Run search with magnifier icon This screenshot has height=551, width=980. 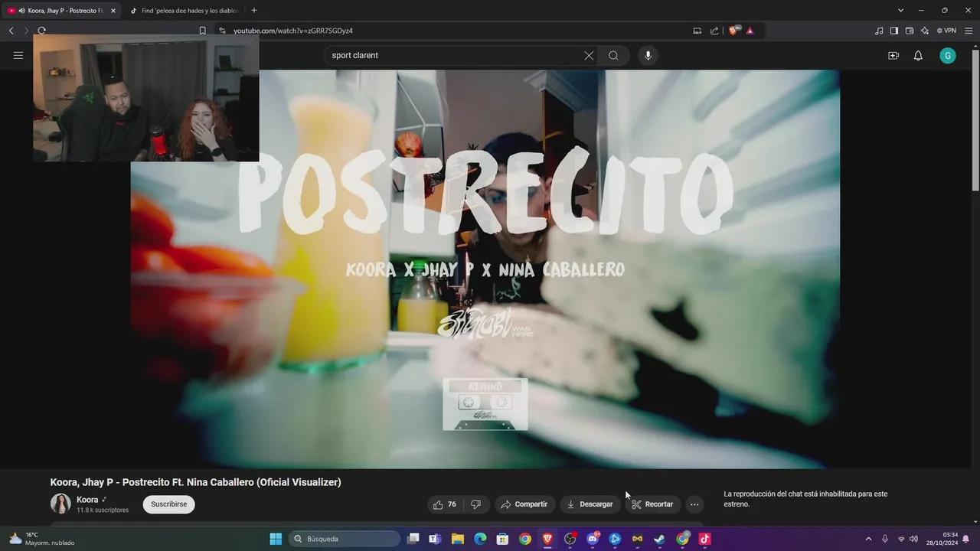613,56
